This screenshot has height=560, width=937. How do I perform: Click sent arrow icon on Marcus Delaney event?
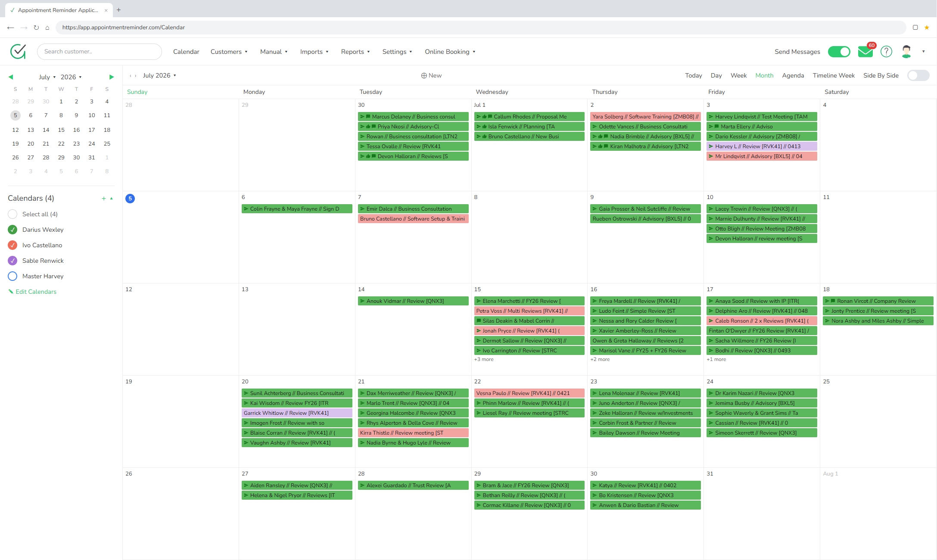tap(362, 117)
